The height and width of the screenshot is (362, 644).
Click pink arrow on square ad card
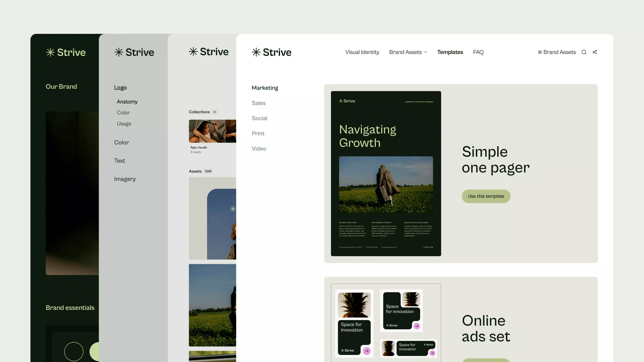click(x=416, y=326)
